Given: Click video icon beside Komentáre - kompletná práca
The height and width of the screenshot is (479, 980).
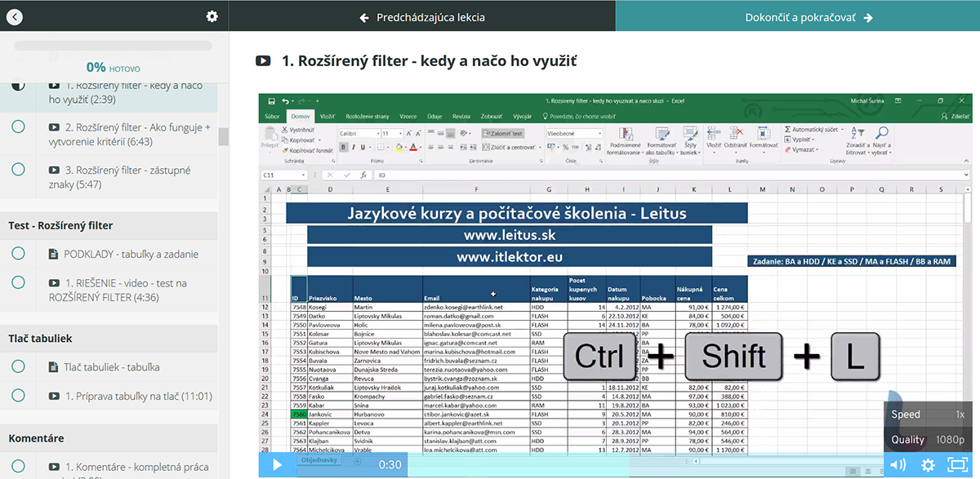Looking at the screenshot, I should [x=54, y=468].
